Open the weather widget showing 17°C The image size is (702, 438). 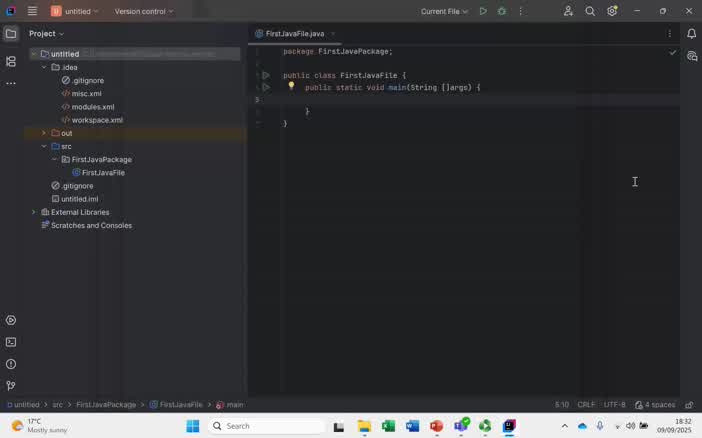(39, 425)
